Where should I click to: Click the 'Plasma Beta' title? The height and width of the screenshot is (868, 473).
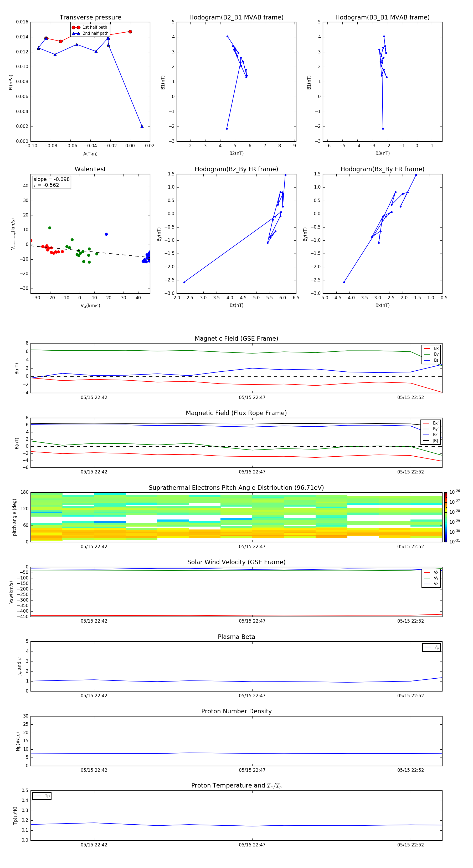[x=236, y=637]
